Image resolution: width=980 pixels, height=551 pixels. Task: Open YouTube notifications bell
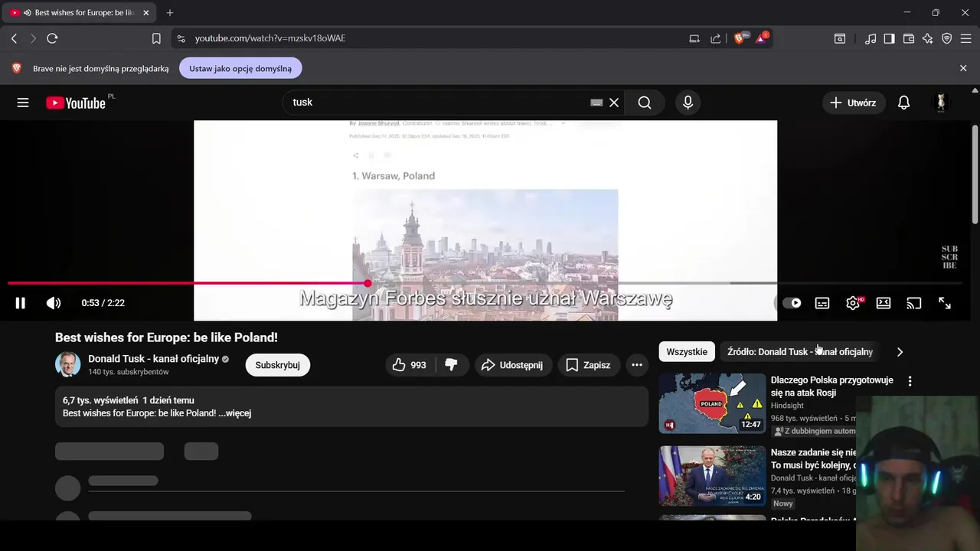pos(903,103)
